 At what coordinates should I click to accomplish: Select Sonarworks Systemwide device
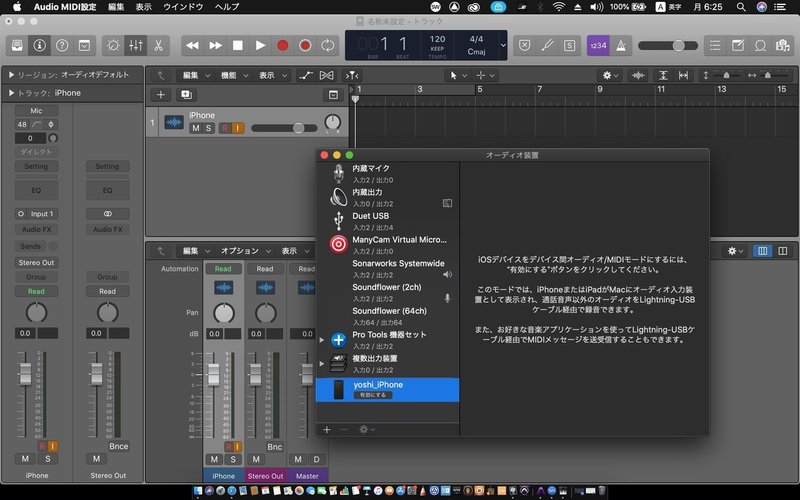click(x=388, y=269)
